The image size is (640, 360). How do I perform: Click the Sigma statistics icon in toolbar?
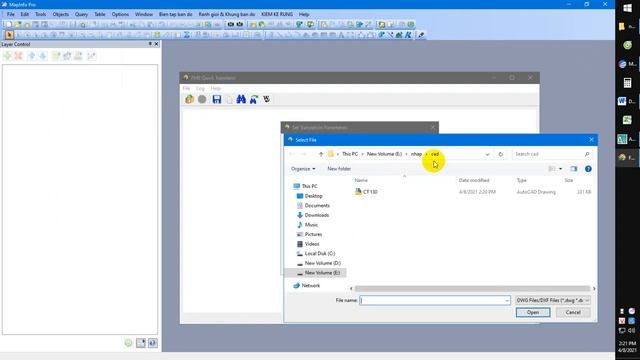[x=187, y=35]
